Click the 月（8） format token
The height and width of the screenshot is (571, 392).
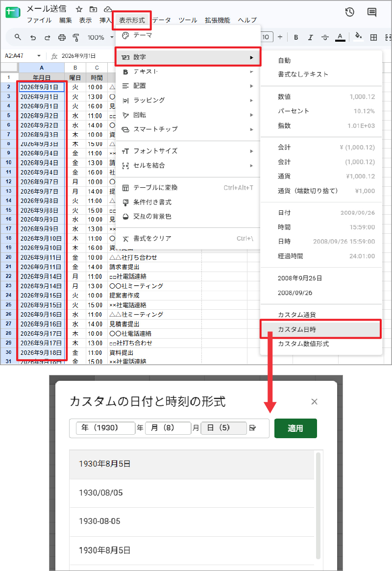[x=168, y=428]
